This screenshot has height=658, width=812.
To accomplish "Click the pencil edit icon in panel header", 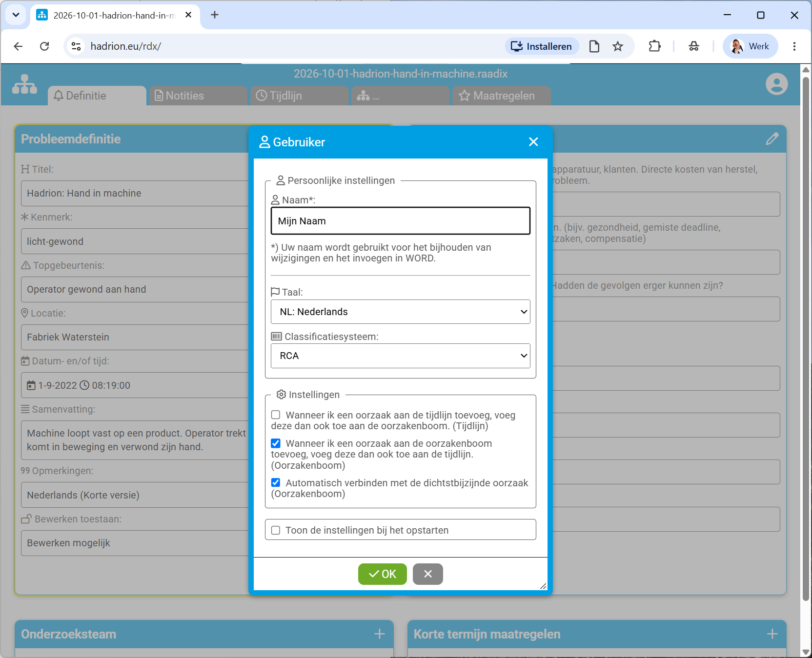I will (x=772, y=139).
